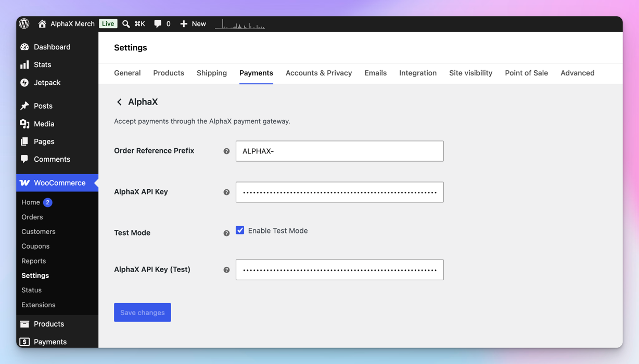Select the WooCommerce label in the sidebar
This screenshot has width=639, height=364.
[x=60, y=183]
